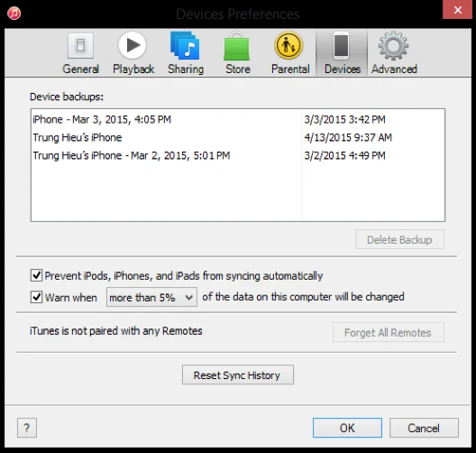Confirm with the OK button
The width and height of the screenshot is (476, 453).
pyautogui.click(x=347, y=428)
